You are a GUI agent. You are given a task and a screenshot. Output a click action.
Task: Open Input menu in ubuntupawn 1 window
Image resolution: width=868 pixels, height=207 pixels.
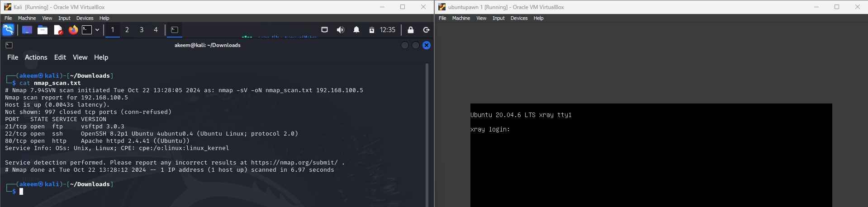[498, 18]
